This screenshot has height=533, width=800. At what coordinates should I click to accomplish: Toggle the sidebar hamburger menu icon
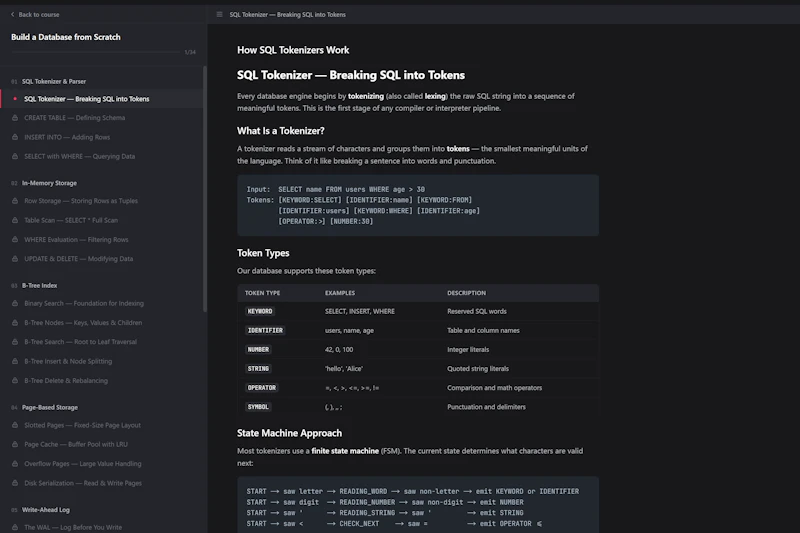point(219,15)
